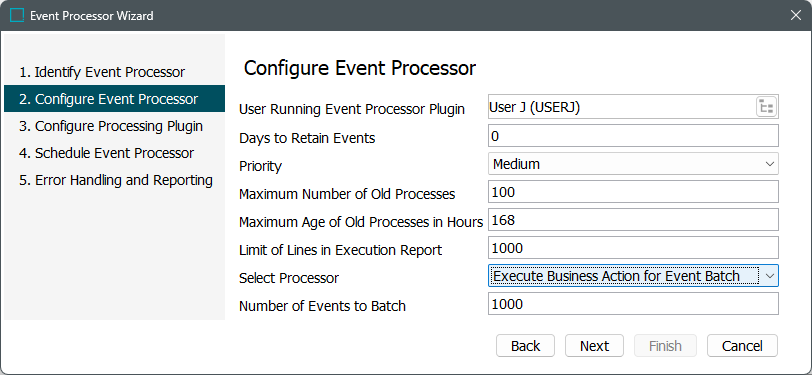
Task: Open Error Handling and Reporting step
Action: 114,180
